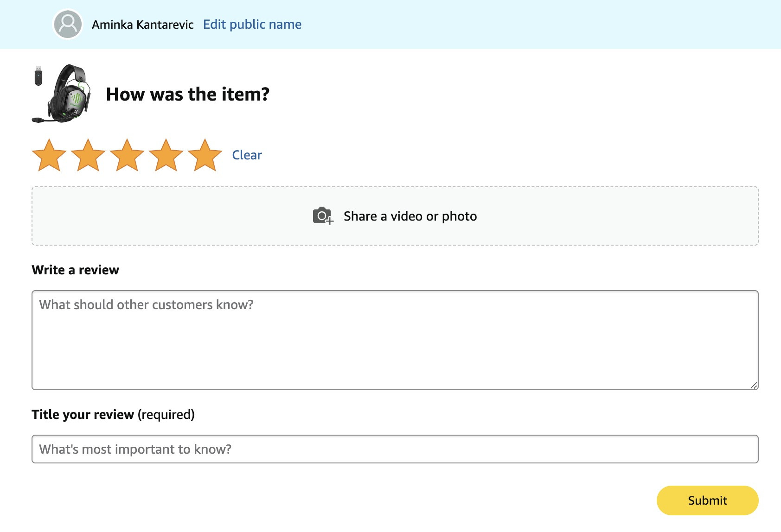Click the camera icon to add media

tap(323, 216)
